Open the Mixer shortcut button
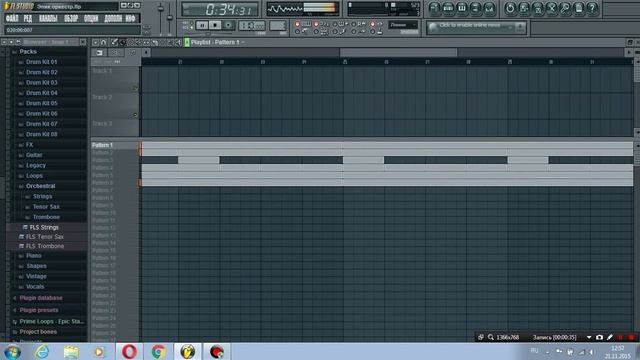The height and width of the screenshot is (360, 640). coord(489,8)
